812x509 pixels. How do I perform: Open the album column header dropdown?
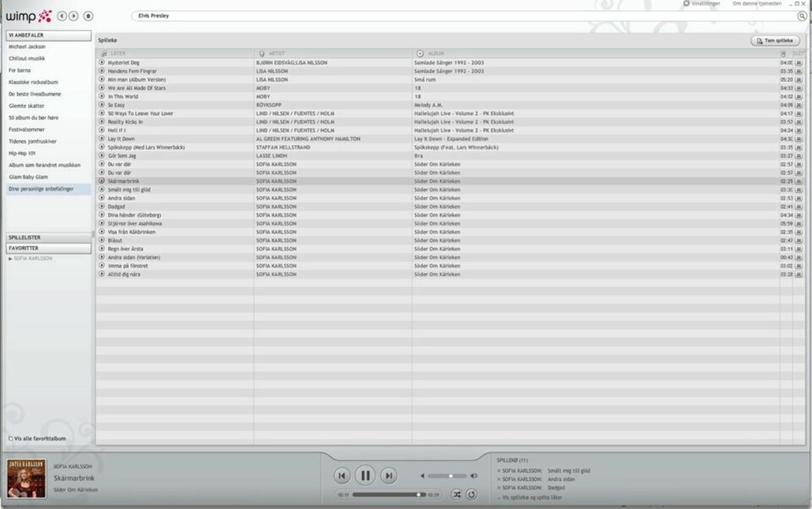420,54
